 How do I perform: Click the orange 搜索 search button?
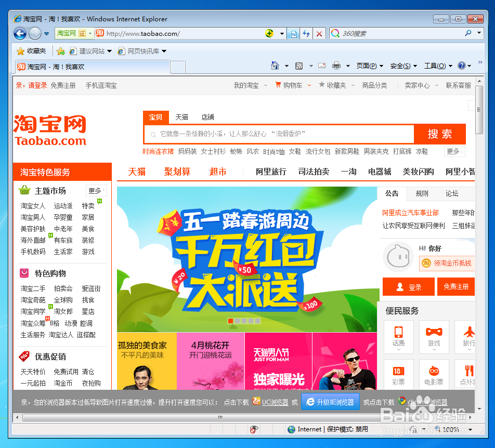coord(439,134)
